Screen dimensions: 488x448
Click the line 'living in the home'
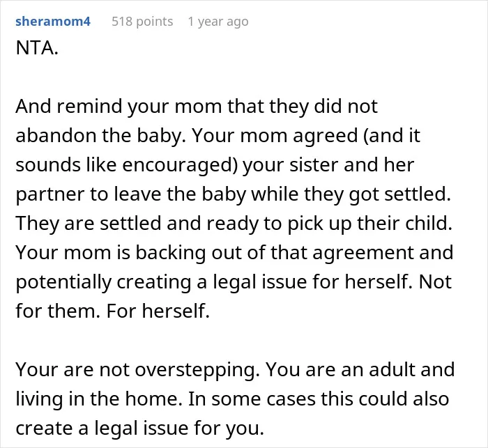point(232,399)
